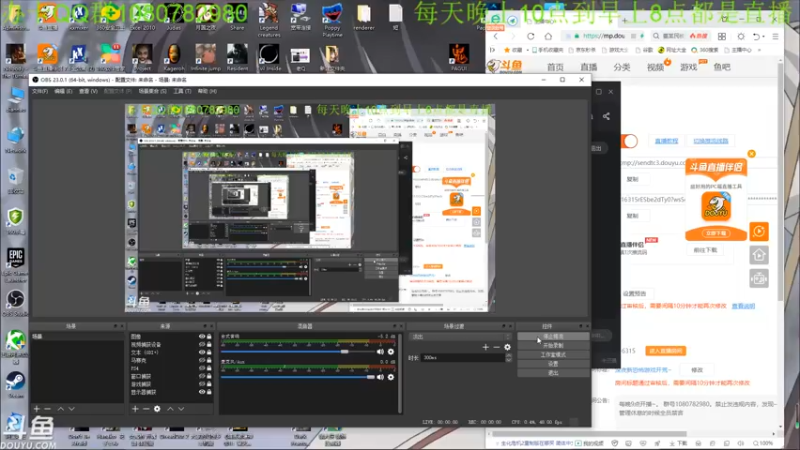Click the gray robot icon on Douyu sidebar

pyautogui.click(x=759, y=279)
